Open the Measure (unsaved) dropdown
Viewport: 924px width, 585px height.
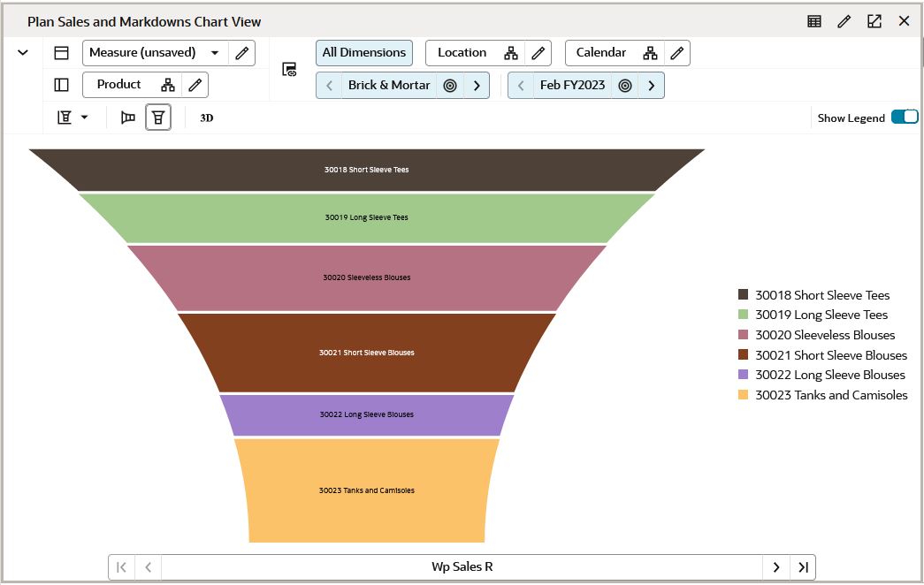[215, 53]
